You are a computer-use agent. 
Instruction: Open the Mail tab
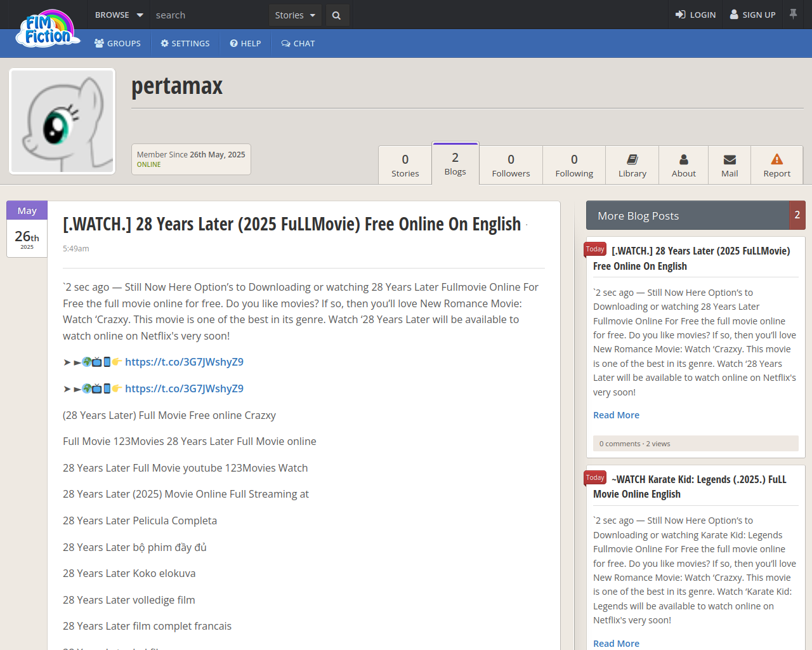[x=730, y=166]
